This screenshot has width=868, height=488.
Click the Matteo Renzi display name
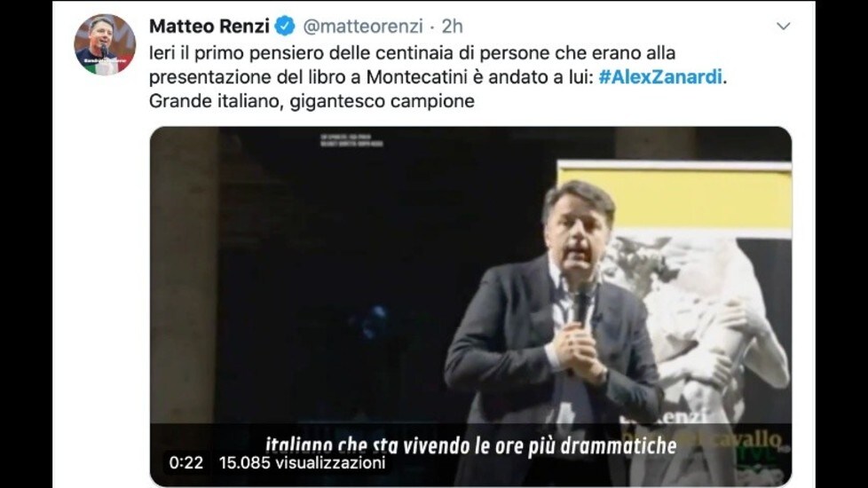pyautogui.click(x=209, y=26)
